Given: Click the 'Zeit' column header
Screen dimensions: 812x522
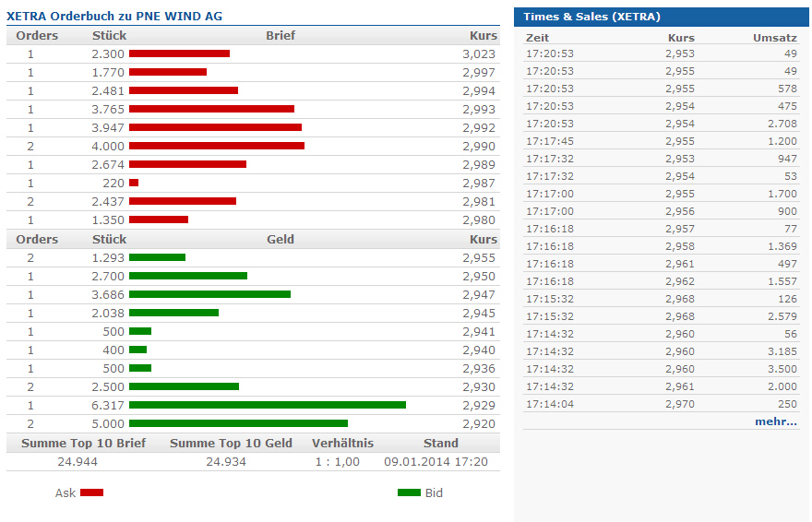Looking at the screenshot, I should tap(537, 38).
